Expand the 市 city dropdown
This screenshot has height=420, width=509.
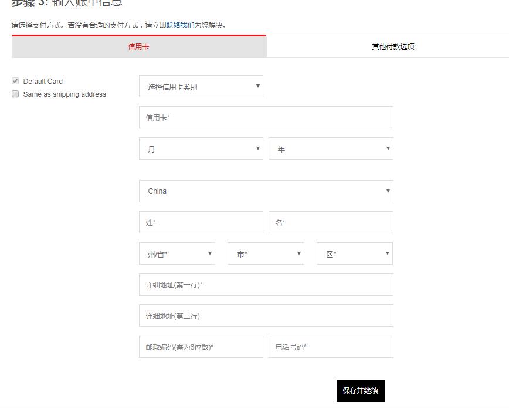coord(265,253)
